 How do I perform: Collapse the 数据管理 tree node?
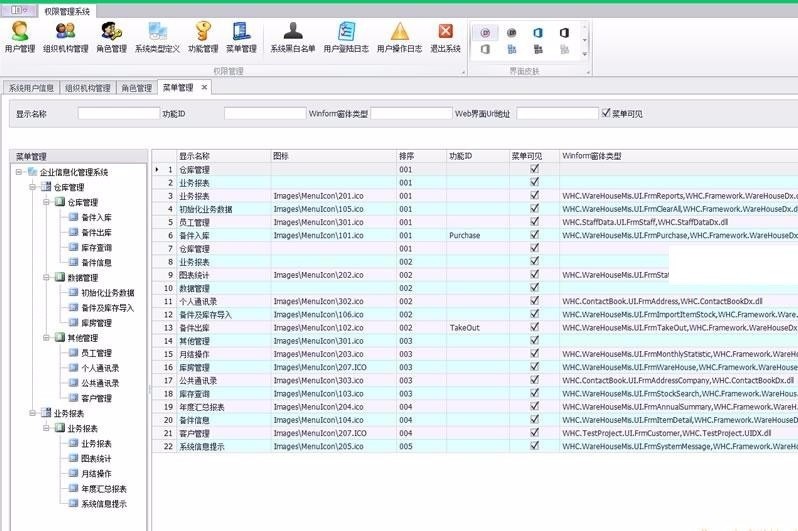tap(45, 277)
